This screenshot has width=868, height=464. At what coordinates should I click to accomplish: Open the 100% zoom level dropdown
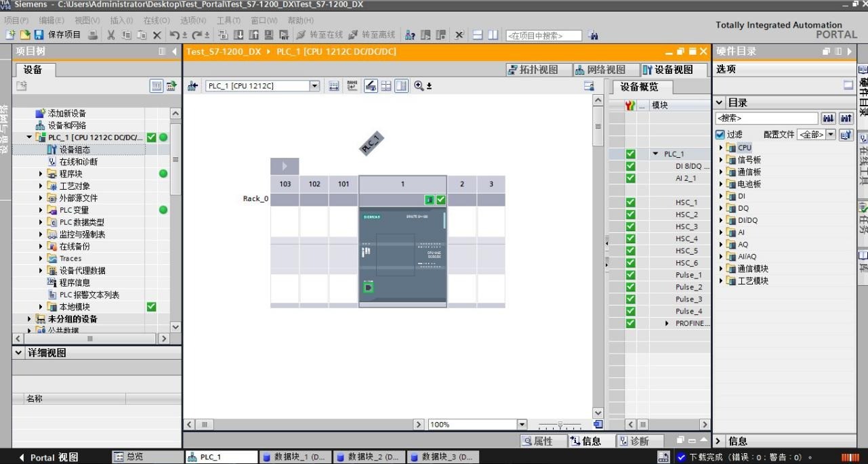click(522, 424)
